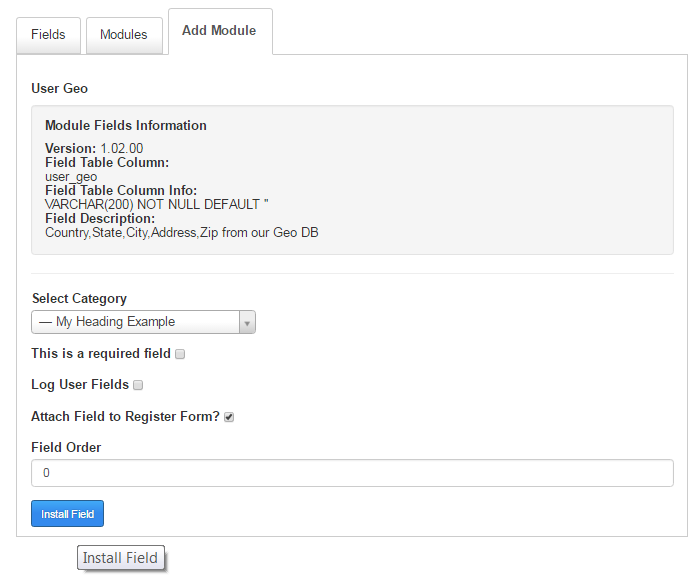This screenshot has width=697, height=575.
Task: Click the blue Install Field button
Action: (x=68, y=514)
